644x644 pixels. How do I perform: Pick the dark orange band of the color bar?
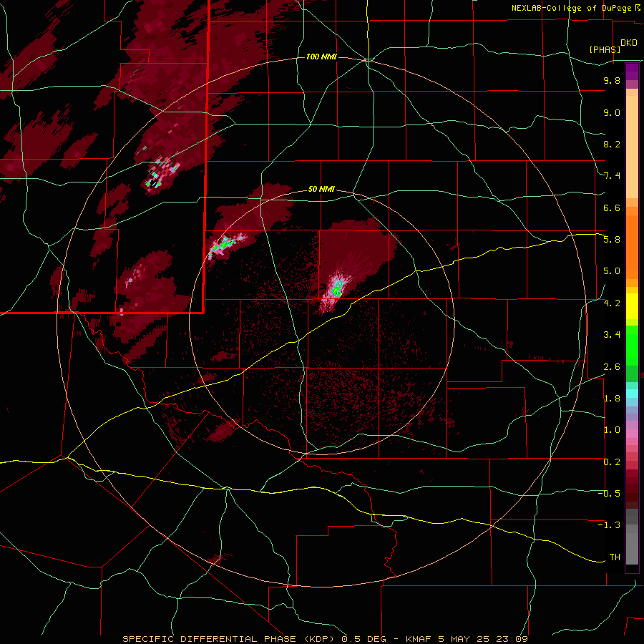[632, 248]
